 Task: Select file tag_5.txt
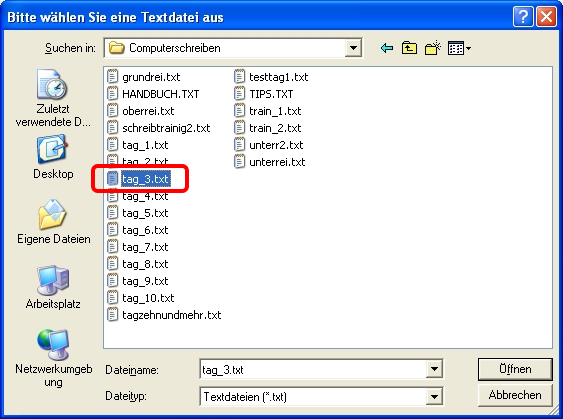138,213
